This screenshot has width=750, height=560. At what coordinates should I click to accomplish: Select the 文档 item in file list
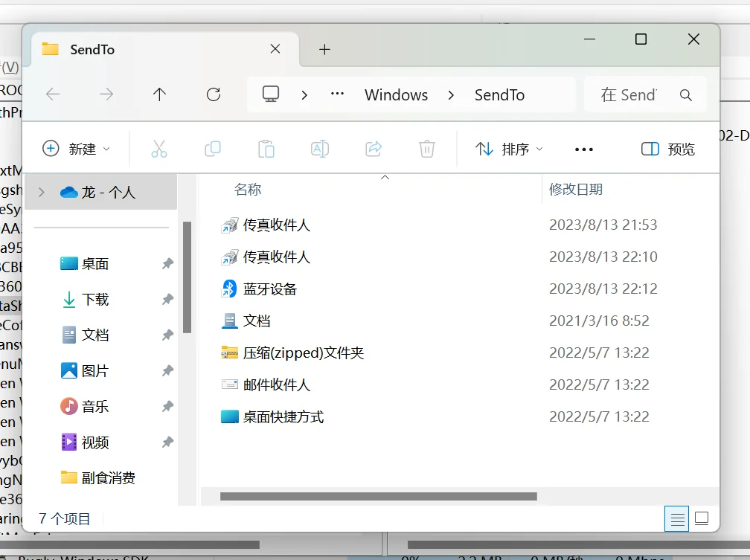(x=246, y=321)
